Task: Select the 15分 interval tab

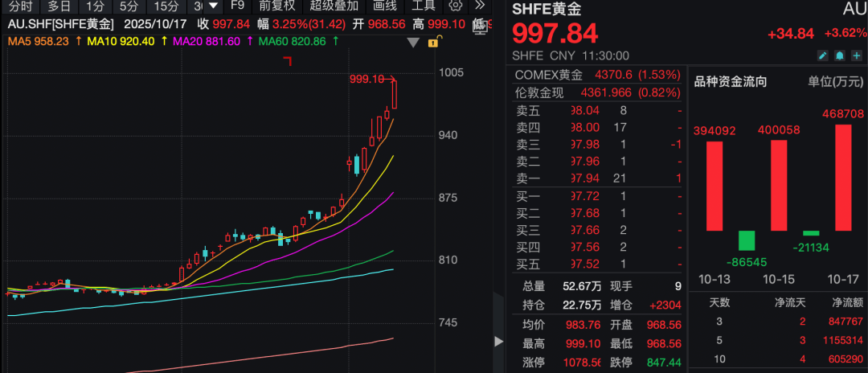Action: click(x=166, y=6)
